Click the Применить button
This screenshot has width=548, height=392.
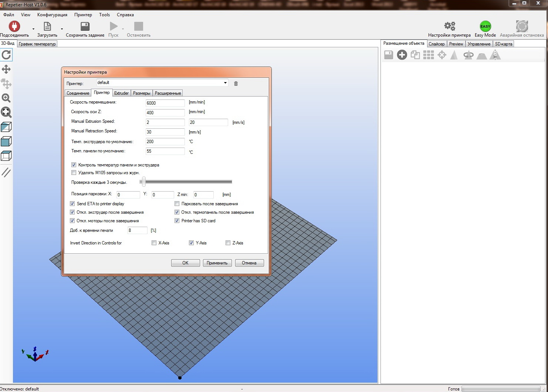click(217, 263)
